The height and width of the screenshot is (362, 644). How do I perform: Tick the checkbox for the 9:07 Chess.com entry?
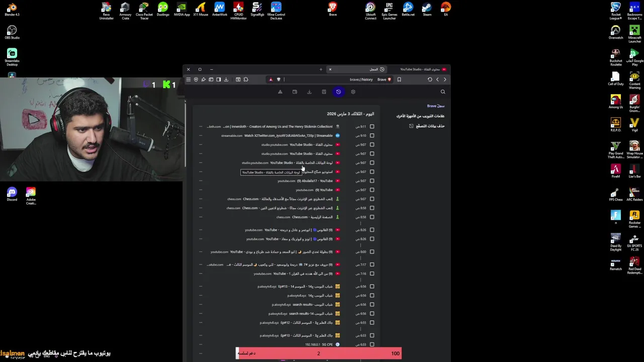(x=372, y=199)
